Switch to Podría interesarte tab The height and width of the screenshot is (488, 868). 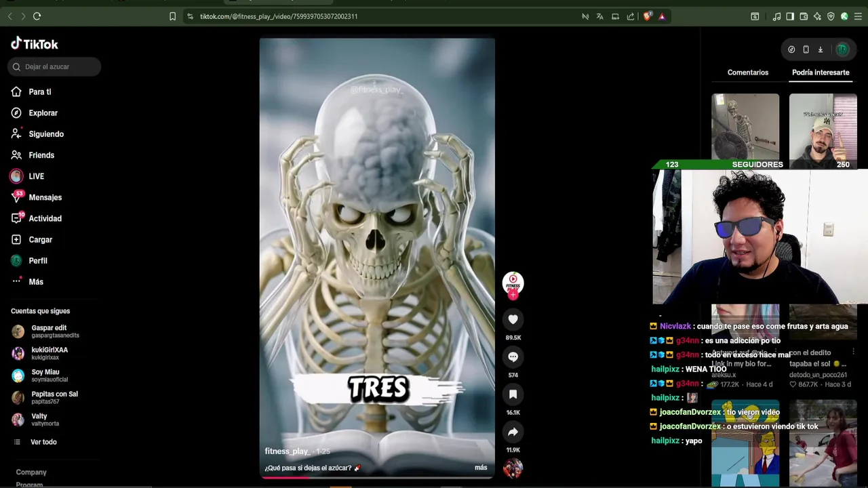(821, 73)
